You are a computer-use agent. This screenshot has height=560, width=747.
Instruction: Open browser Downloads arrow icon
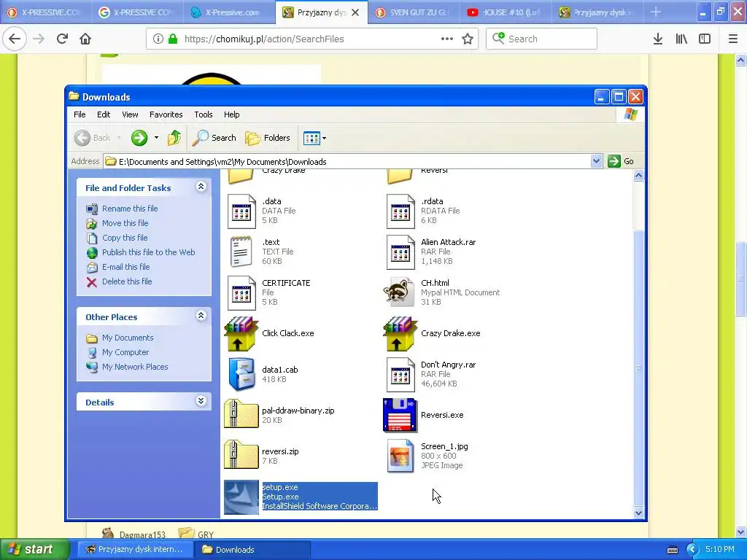click(658, 39)
